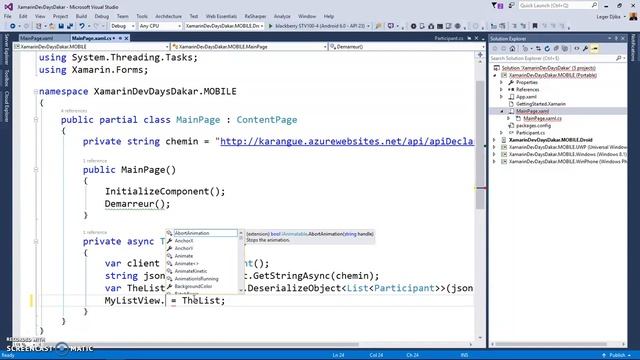Select Animate in the IntelliSense list
The width and height of the screenshot is (640, 360).
point(184,256)
